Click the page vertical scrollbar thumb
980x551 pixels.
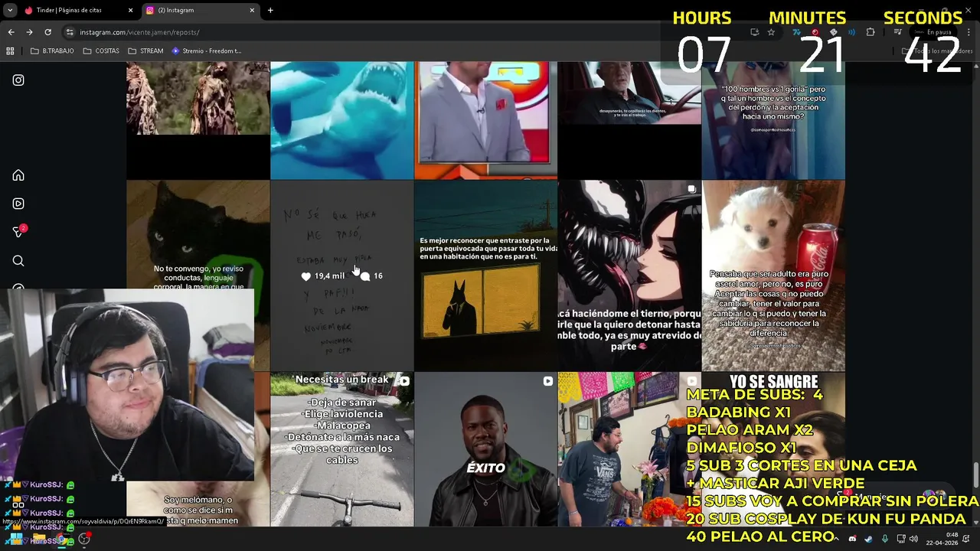pos(975,474)
